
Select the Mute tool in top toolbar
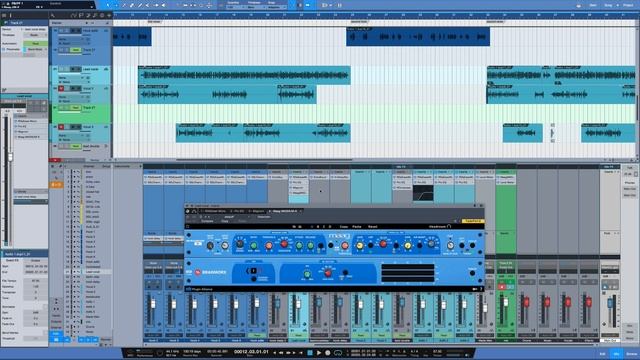click(147, 5)
